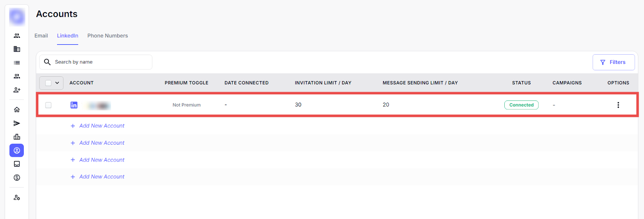Tick the checkbox on the LinkedIn account row
Image resolution: width=644 pixels, height=219 pixels.
(48, 105)
